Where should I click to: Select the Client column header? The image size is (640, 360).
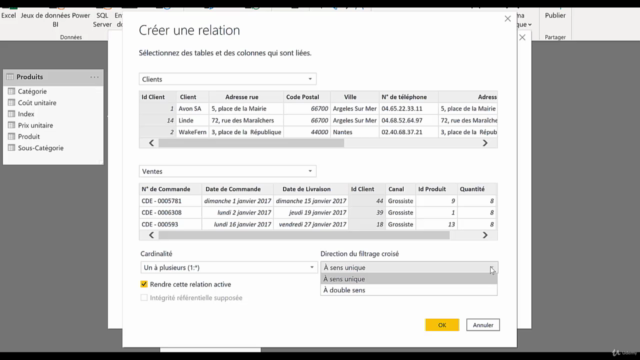(188, 97)
